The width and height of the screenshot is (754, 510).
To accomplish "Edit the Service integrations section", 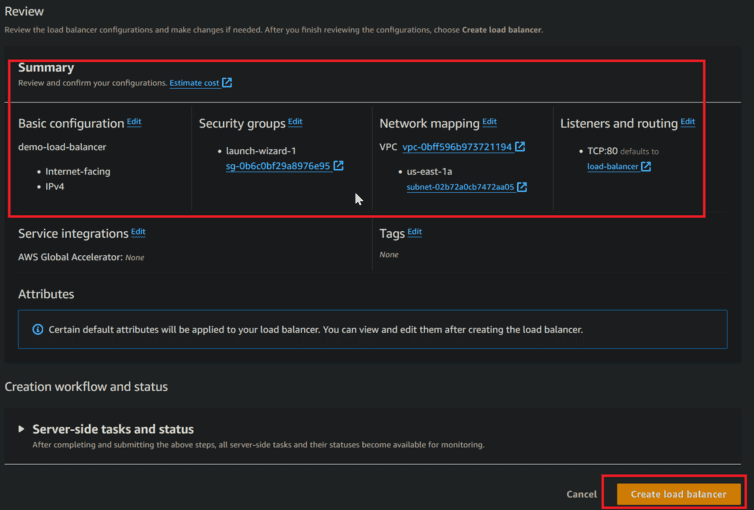I will 138,232.
